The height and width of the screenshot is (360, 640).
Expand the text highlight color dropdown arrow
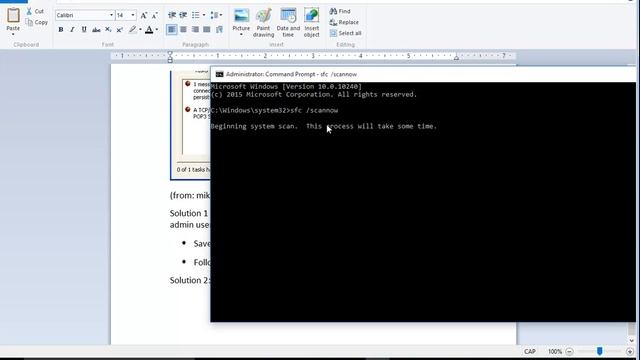point(140,29)
